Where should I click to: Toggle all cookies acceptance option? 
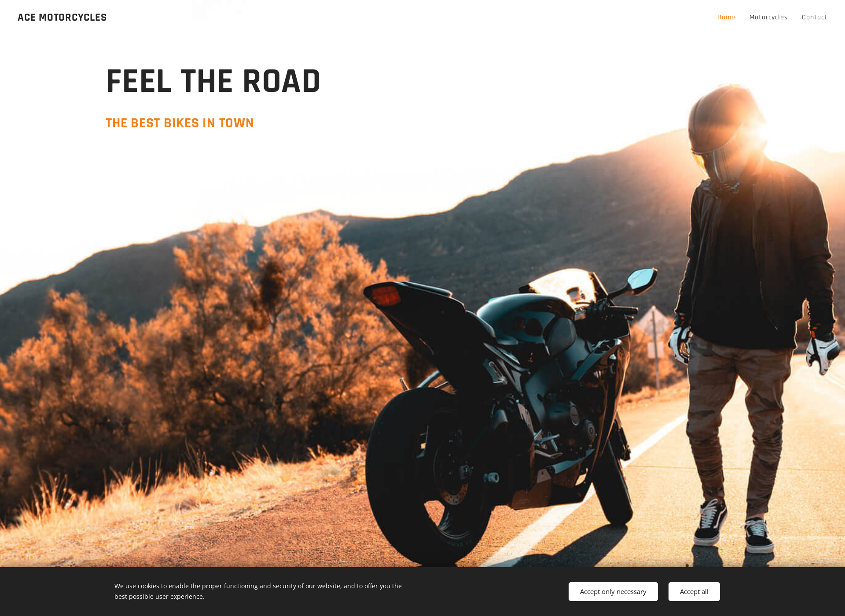coord(694,591)
